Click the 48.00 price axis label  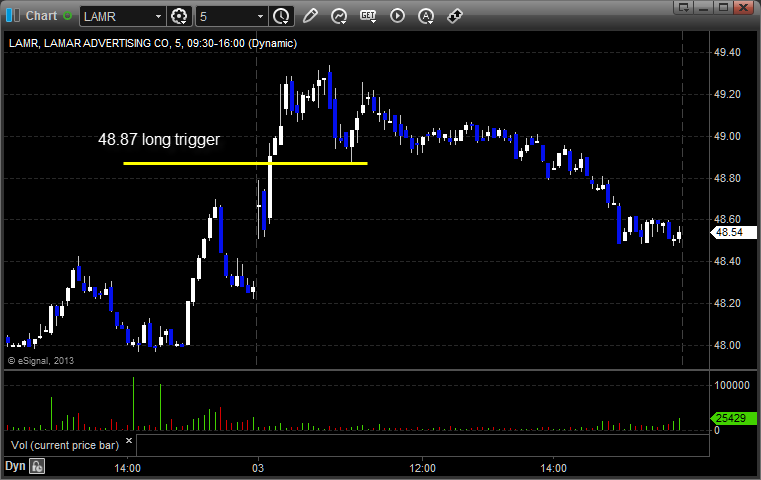(x=728, y=346)
